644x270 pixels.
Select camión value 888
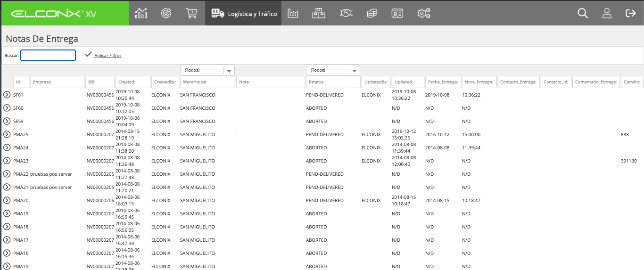[x=625, y=134]
